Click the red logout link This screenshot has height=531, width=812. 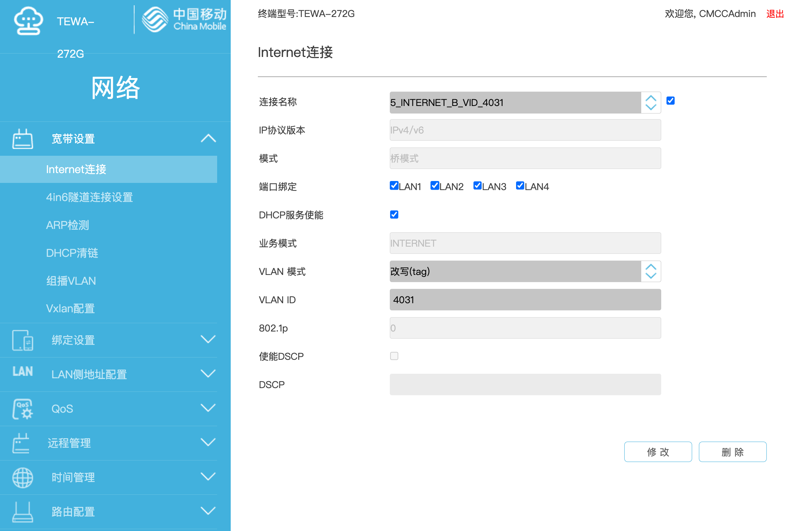pyautogui.click(x=775, y=14)
